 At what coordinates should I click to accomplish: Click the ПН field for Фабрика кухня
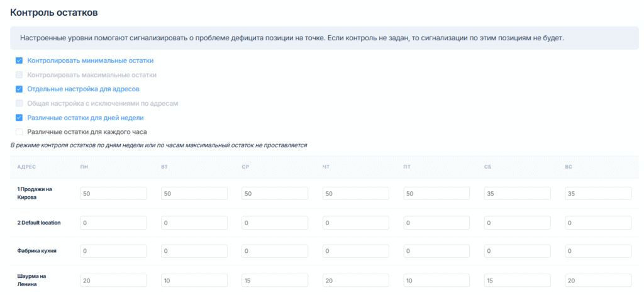point(113,251)
